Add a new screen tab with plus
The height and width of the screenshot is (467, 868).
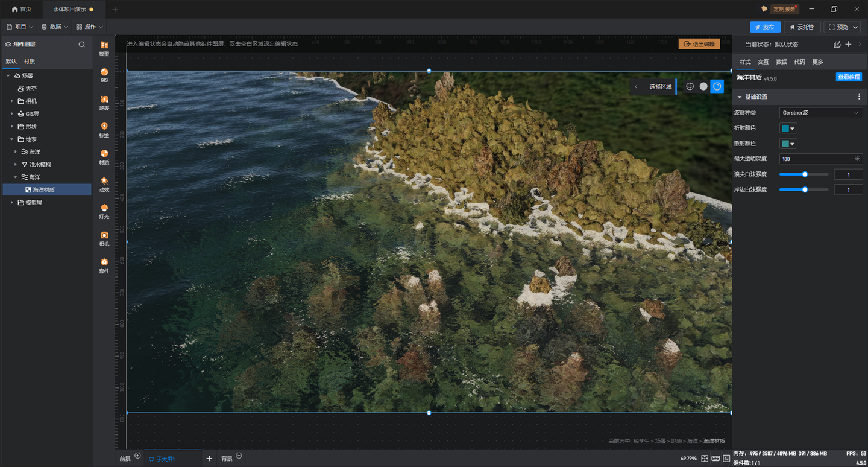[209, 459]
